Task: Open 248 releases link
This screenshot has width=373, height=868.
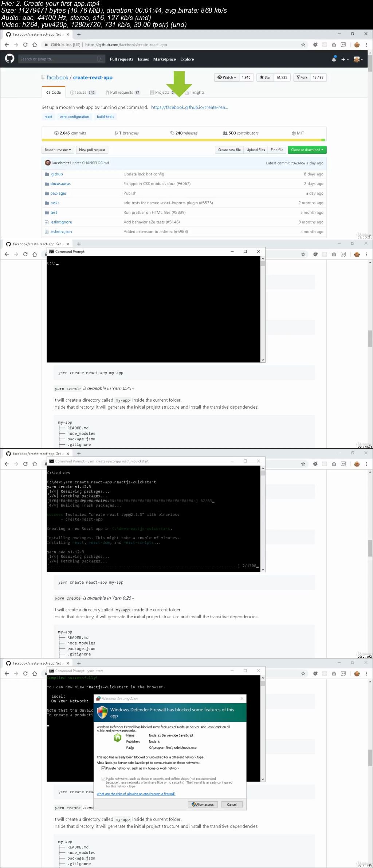Action: 184,133
